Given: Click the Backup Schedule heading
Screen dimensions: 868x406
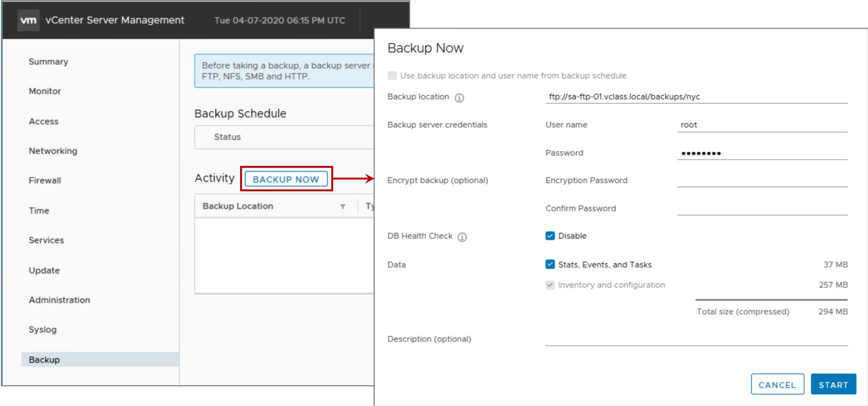Looking at the screenshot, I should click(x=240, y=113).
